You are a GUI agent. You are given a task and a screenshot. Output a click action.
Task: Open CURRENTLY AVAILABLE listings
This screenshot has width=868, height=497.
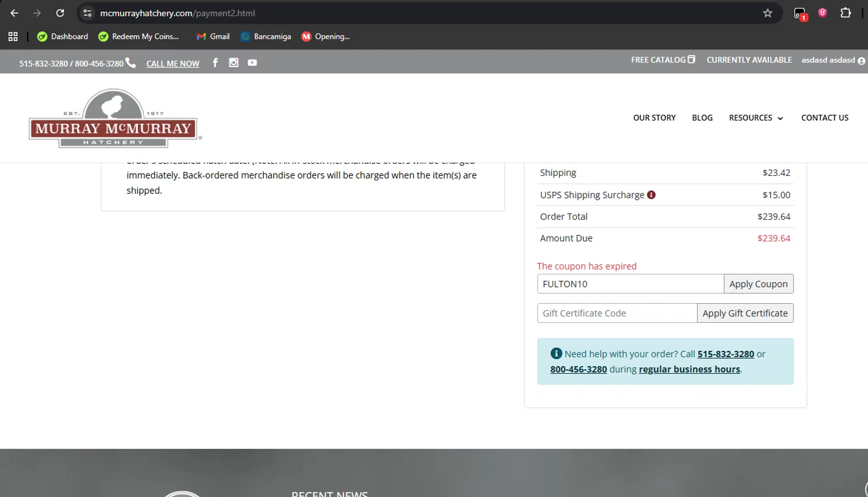click(749, 60)
